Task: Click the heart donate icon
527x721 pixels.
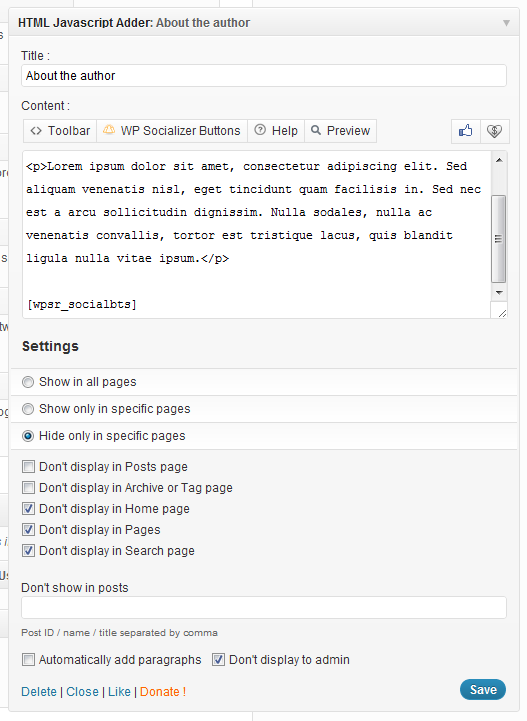Action: pos(494,131)
